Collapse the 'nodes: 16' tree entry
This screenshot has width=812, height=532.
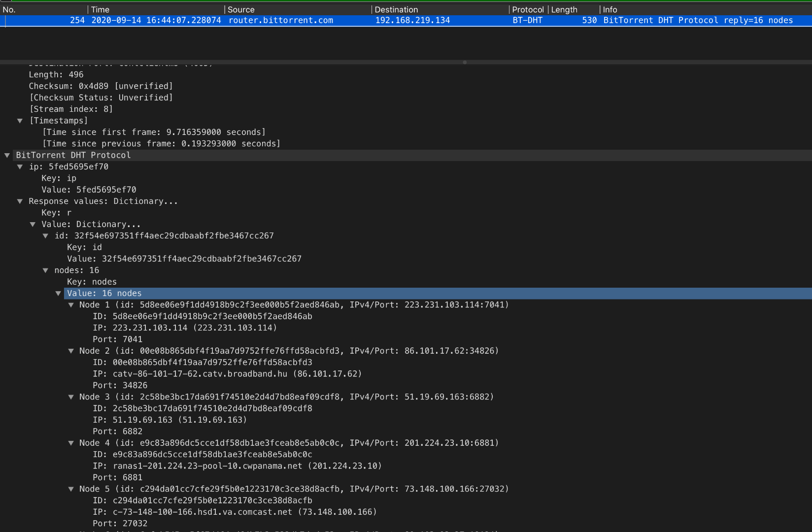[45, 270]
